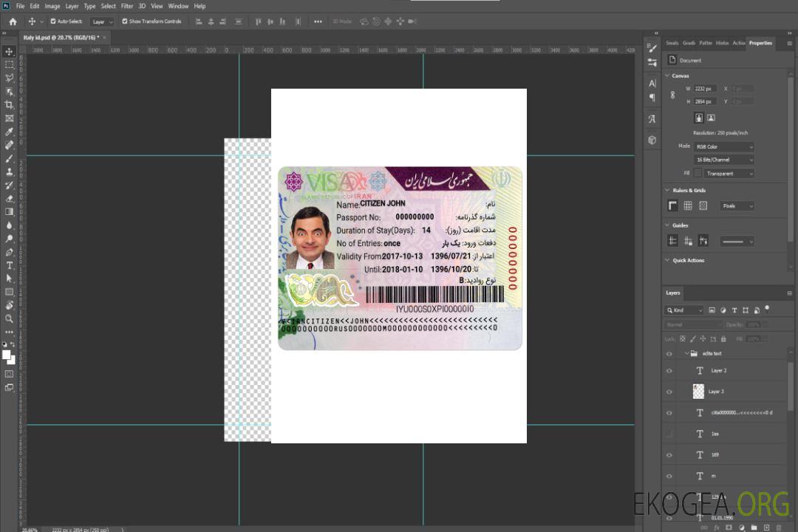This screenshot has height=532, width=798.
Task: Collapse the Rulers & Grids section
Action: point(667,190)
